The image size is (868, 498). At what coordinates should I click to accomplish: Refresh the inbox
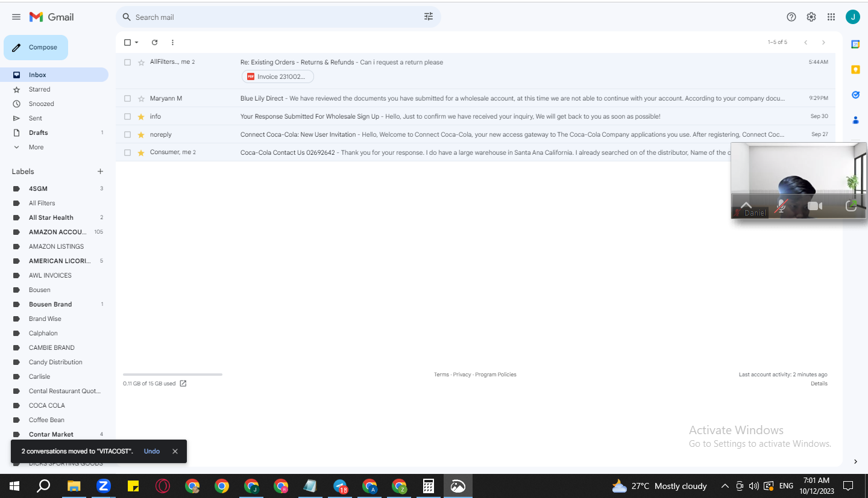154,42
